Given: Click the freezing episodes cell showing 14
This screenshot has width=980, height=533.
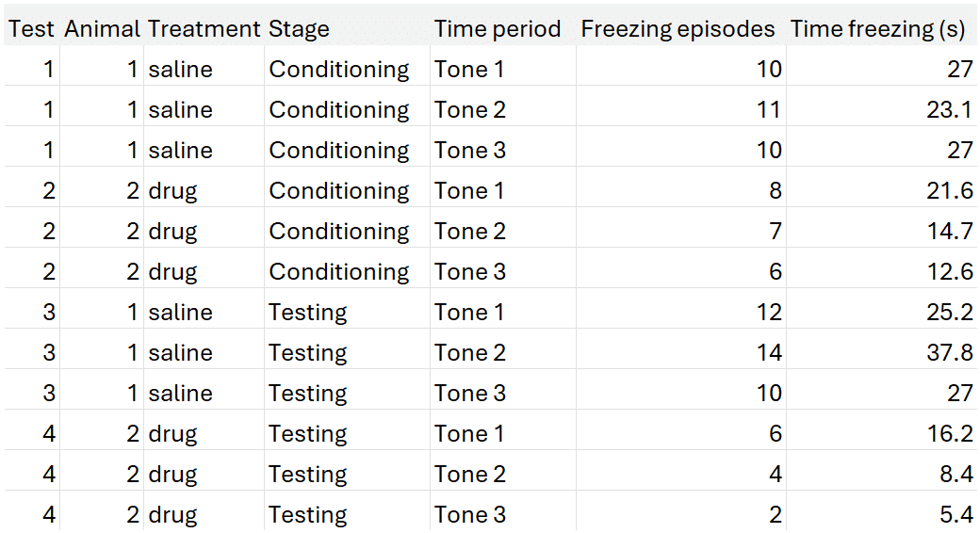Looking at the screenshot, I should [x=769, y=353].
